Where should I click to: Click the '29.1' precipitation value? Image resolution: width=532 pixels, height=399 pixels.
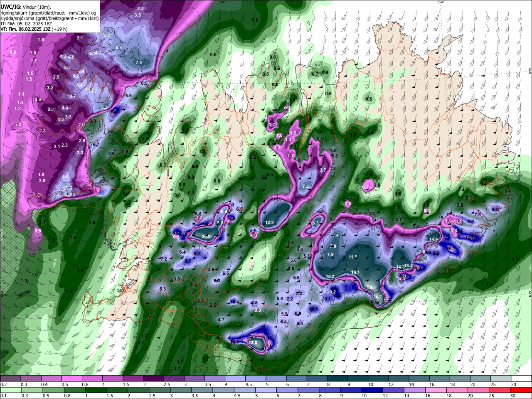372,288
